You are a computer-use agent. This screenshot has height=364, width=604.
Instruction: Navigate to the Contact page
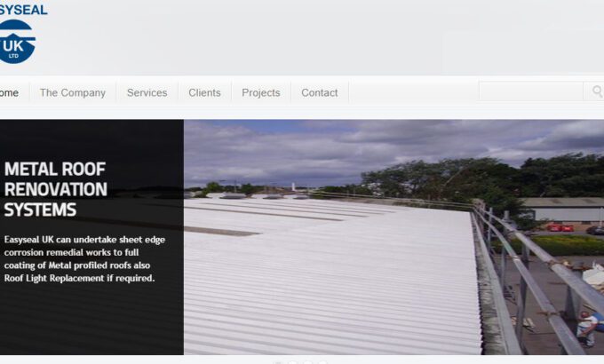(320, 93)
